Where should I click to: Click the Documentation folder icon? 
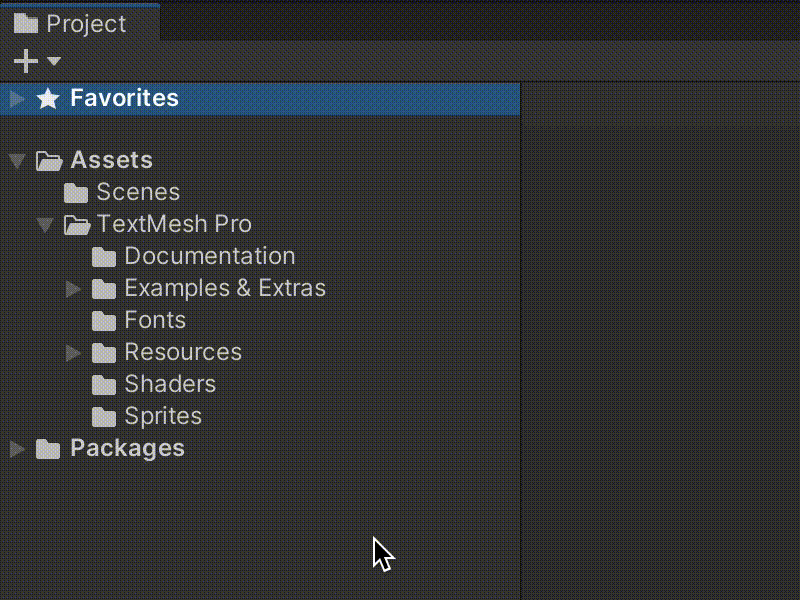[104, 256]
